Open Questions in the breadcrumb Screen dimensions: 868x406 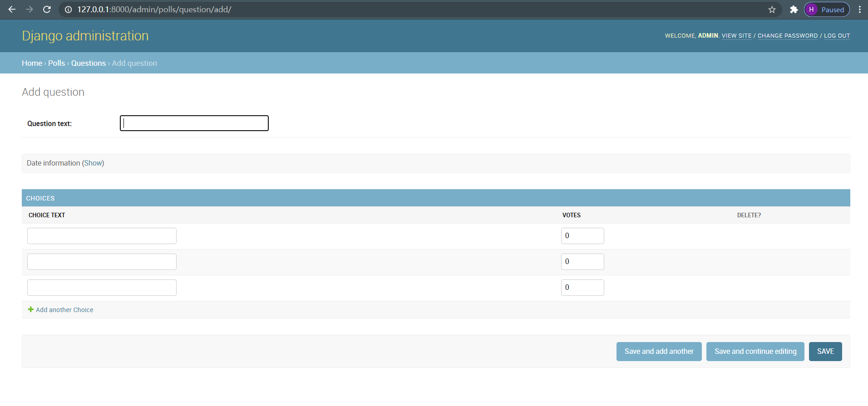(x=89, y=63)
